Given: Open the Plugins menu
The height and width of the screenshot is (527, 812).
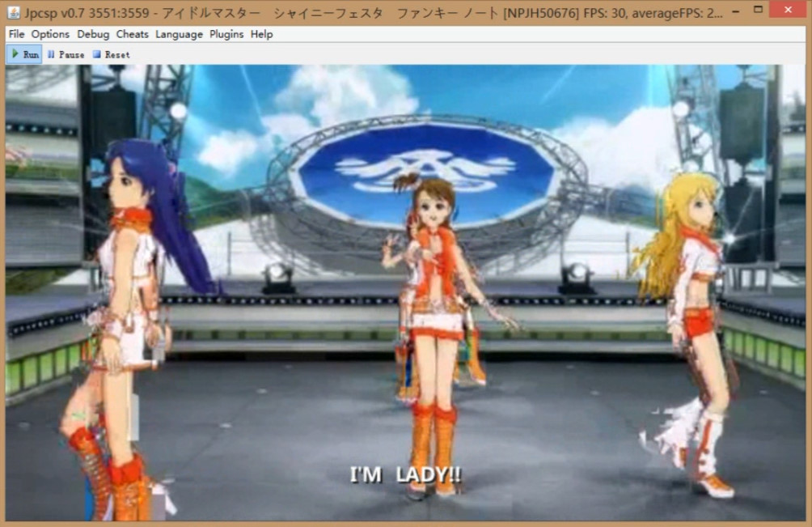Looking at the screenshot, I should tap(226, 34).
